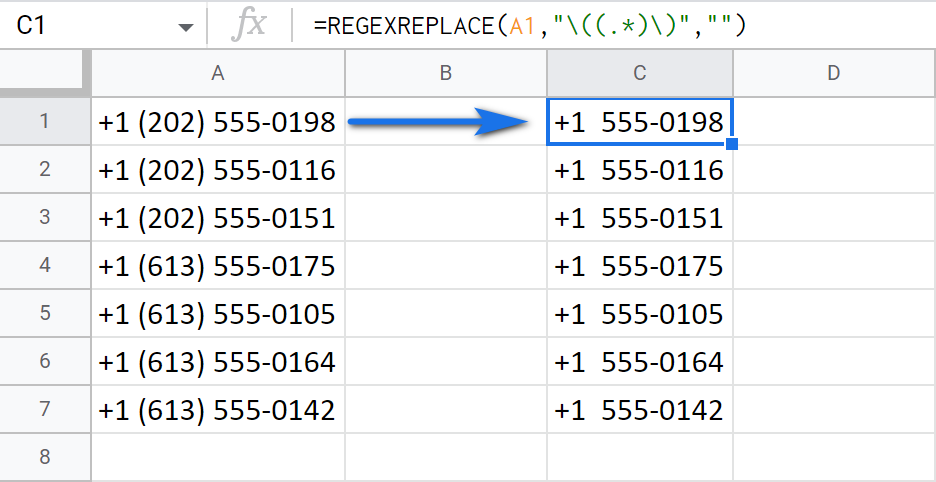The width and height of the screenshot is (936, 482).
Task: Select cell with +1 (613) 555-0164
Action: pos(218,361)
